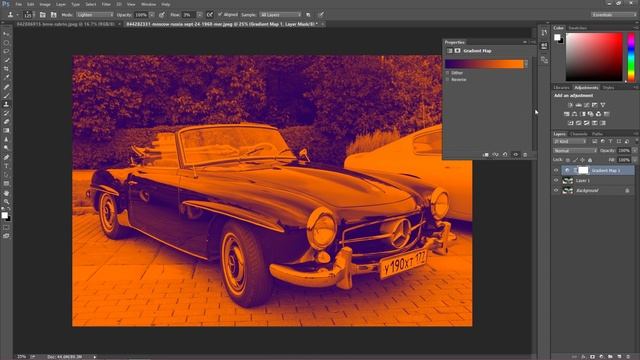This screenshot has height=360, width=640.
Task: Select the Dodge tool
Action: (6, 148)
